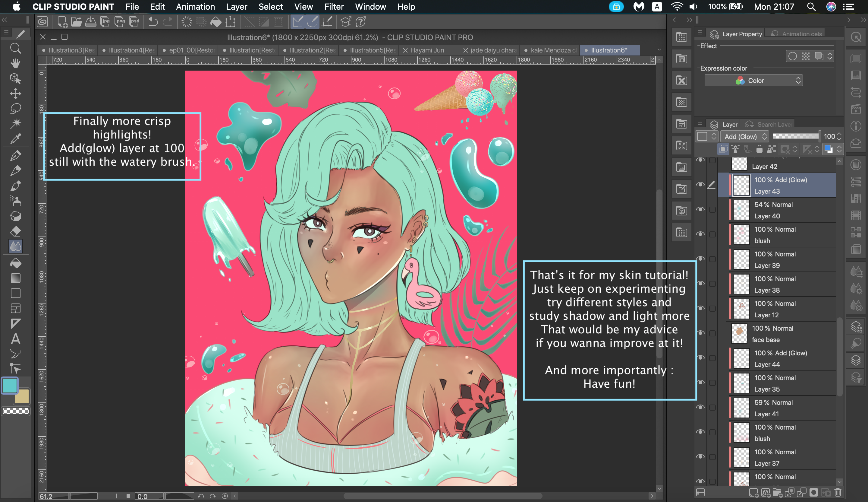This screenshot has width=868, height=502.
Task: Select the Lasso selection tool
Action: pyautogui.click(x=15, y=109)
